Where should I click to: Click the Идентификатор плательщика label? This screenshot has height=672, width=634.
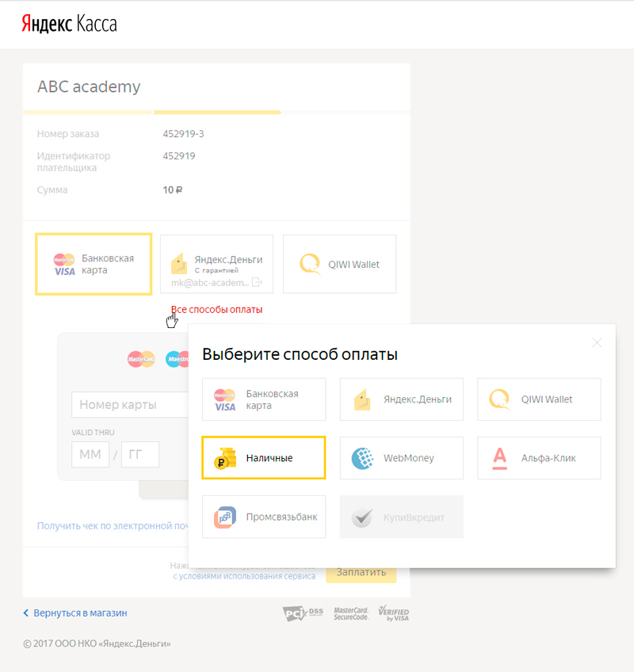tap(73, 162)
